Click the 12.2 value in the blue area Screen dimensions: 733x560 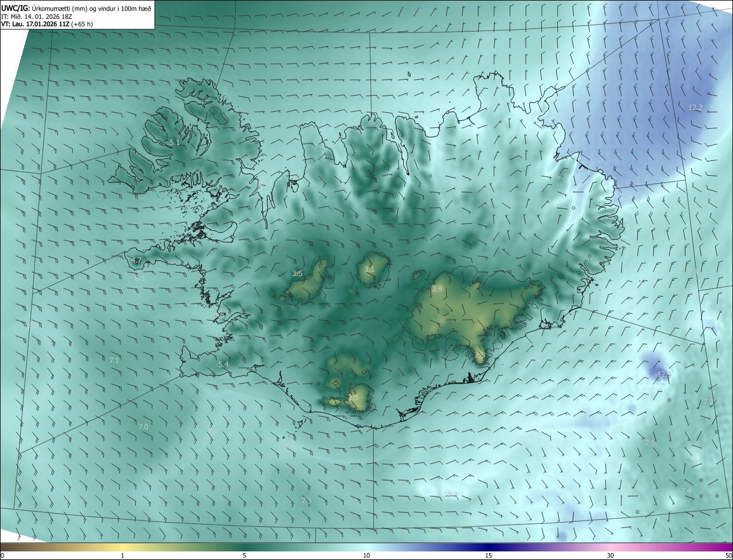[695, 108]
